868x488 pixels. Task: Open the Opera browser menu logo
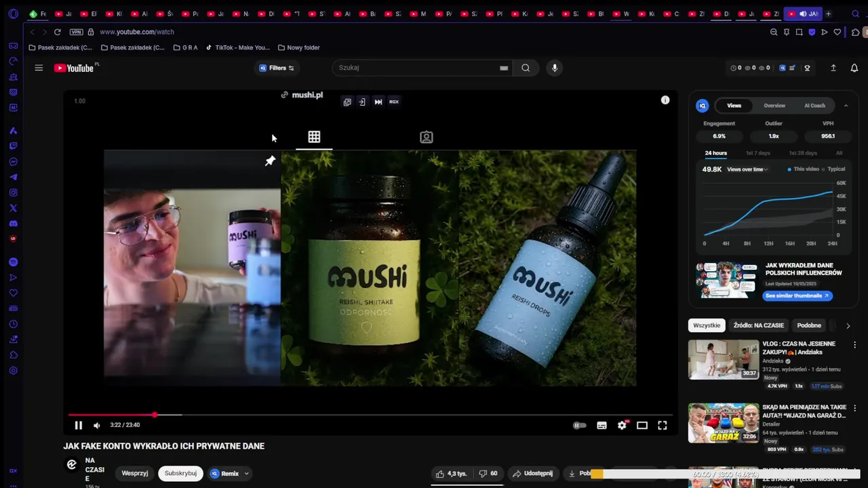click(13, 14)
